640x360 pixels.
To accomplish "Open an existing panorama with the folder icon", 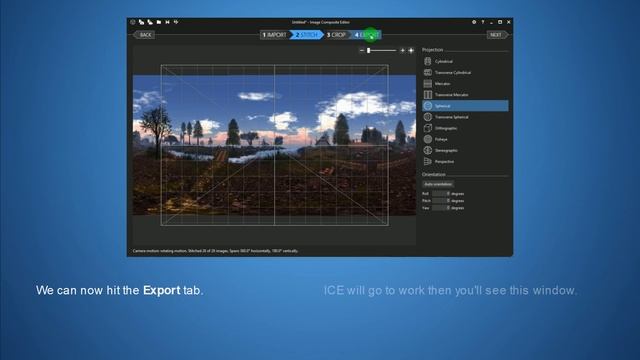I will 159,22.
